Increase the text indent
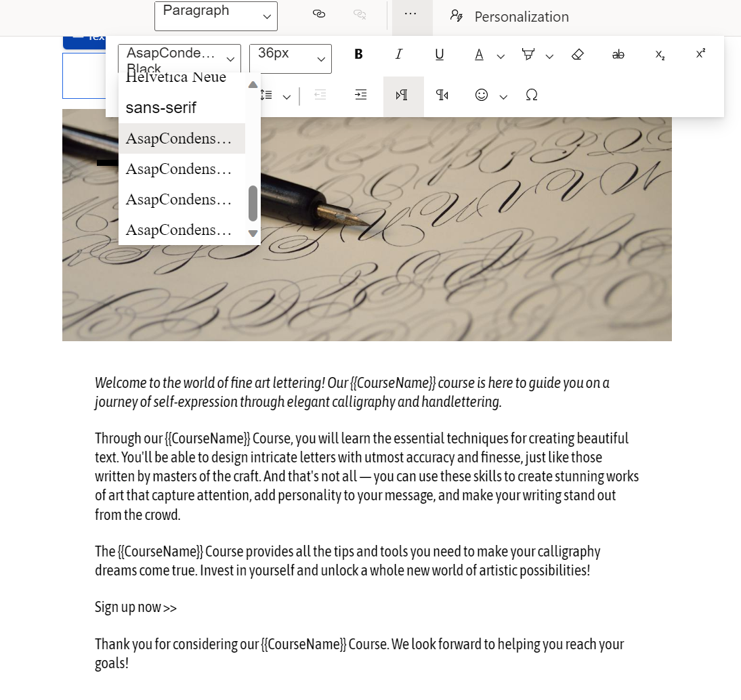Screen dimensions: 741x700 tap(360, 95)
